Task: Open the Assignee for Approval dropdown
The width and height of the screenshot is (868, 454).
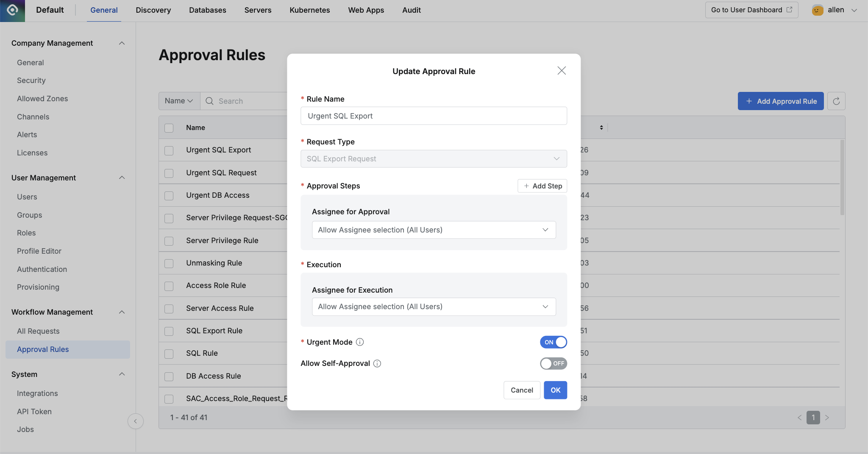Action: coord(433,230)
